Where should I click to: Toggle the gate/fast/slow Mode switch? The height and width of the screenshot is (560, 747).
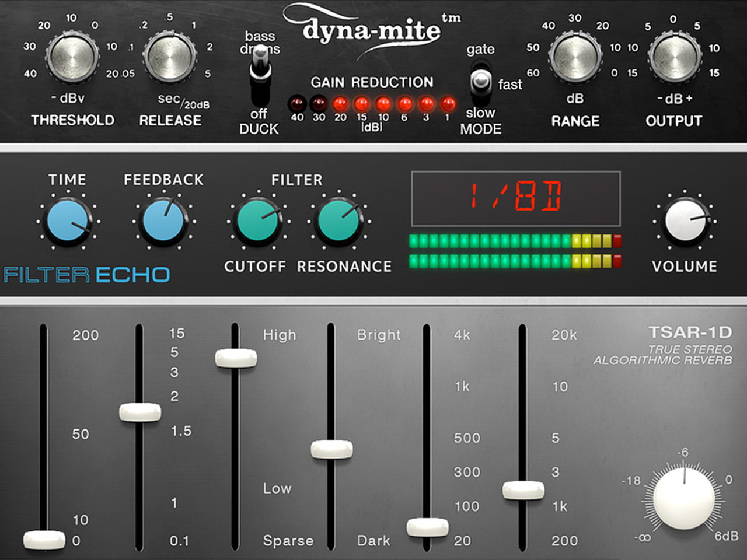pos(480,82)
